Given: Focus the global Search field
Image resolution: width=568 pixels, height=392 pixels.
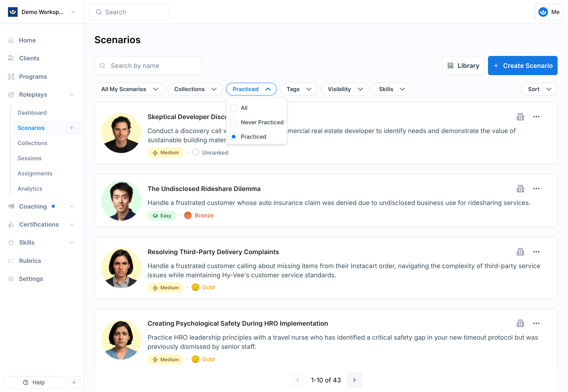Looking at the screenshot, I should tap(129, 12).
